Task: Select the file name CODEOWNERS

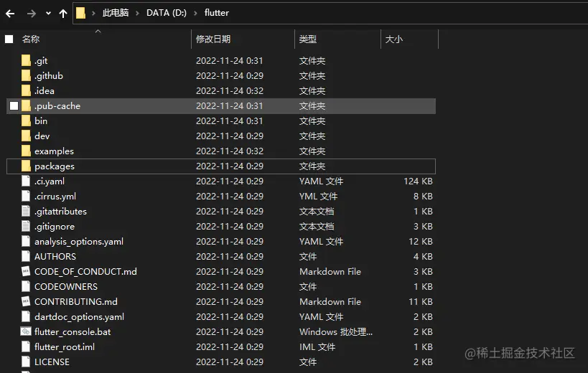Action: pyautogui.click(x=66, y=286)
